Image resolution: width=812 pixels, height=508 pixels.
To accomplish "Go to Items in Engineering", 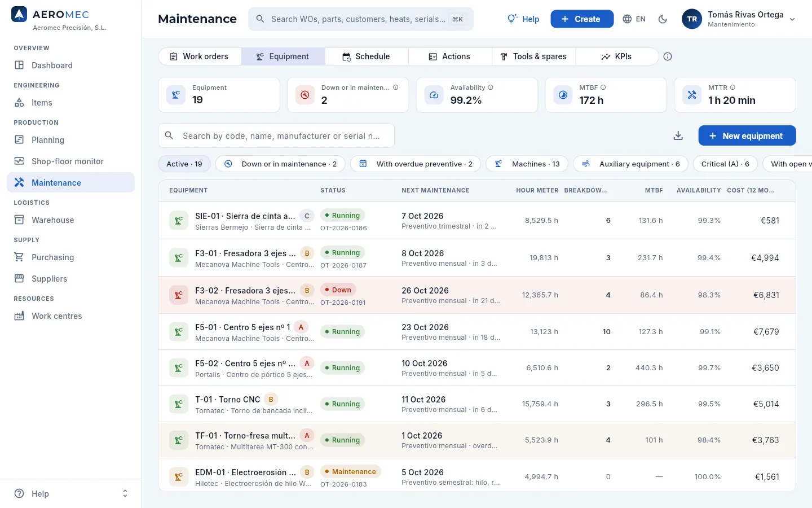I will 71,103.
